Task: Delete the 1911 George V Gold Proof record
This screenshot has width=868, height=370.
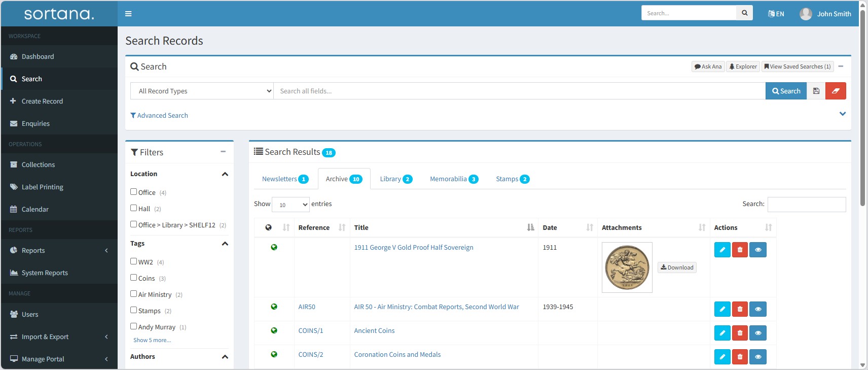Action: point(740,250)
